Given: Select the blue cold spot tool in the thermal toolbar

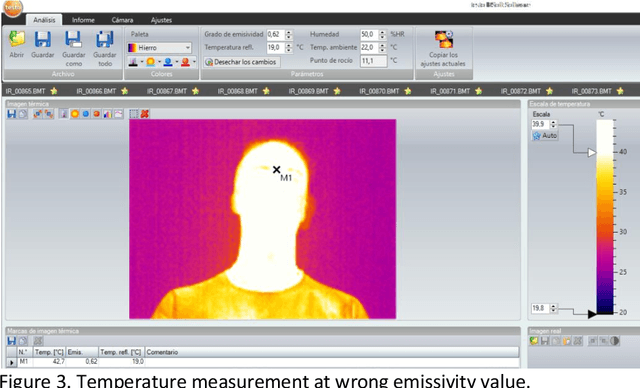Looking at the screenshot, I should pyautogui.click(x=86, y=114).
